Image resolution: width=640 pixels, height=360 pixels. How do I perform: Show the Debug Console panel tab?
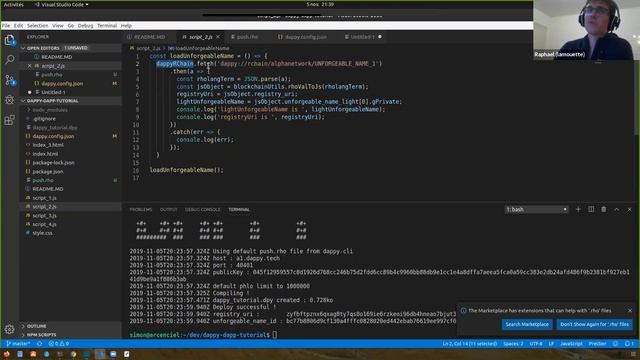[x=202, y=209]
